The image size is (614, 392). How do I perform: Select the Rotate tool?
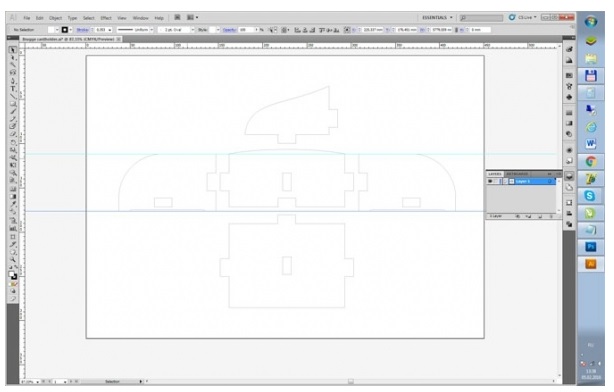[x=13, y=142]
